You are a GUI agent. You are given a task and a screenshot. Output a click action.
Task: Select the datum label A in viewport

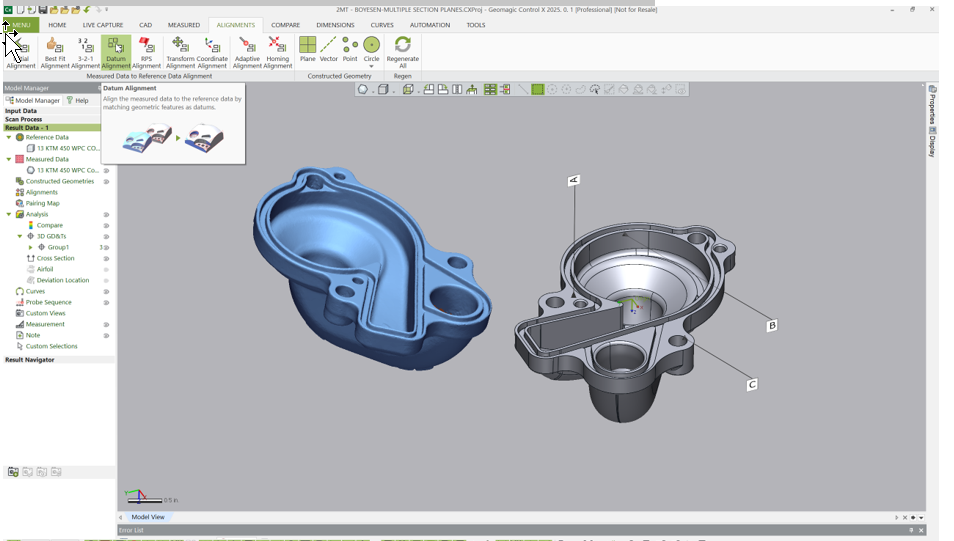[573, 180]
